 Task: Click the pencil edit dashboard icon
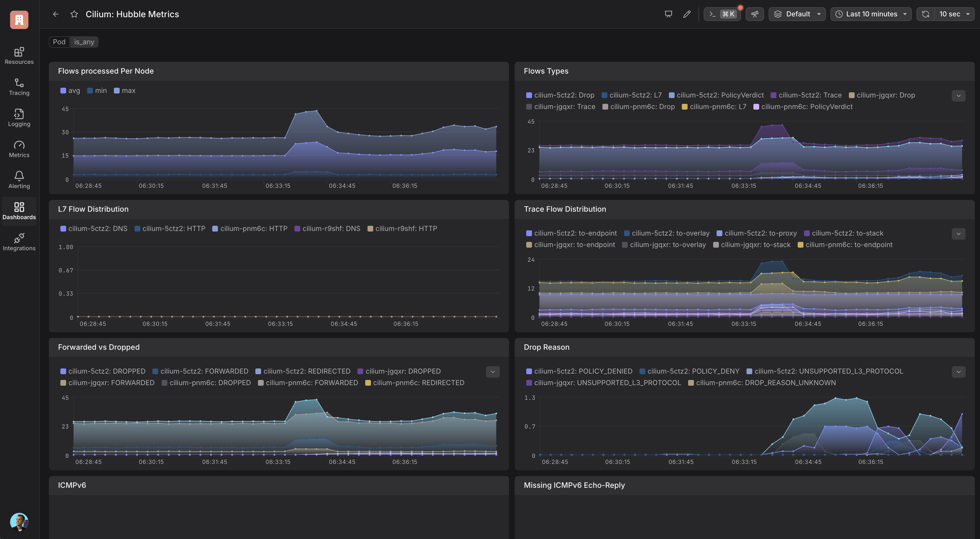[687, 14]
